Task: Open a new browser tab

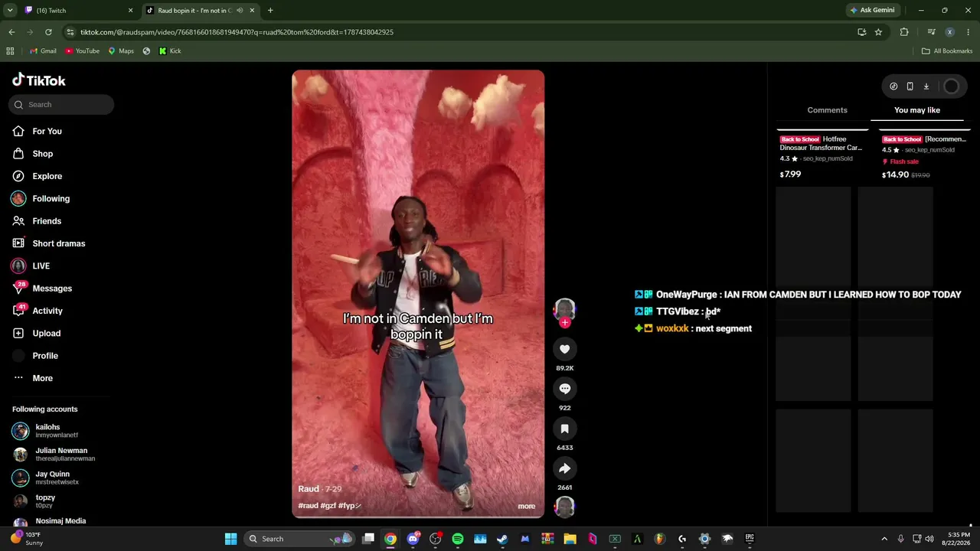Action: [x=270, y=11]
